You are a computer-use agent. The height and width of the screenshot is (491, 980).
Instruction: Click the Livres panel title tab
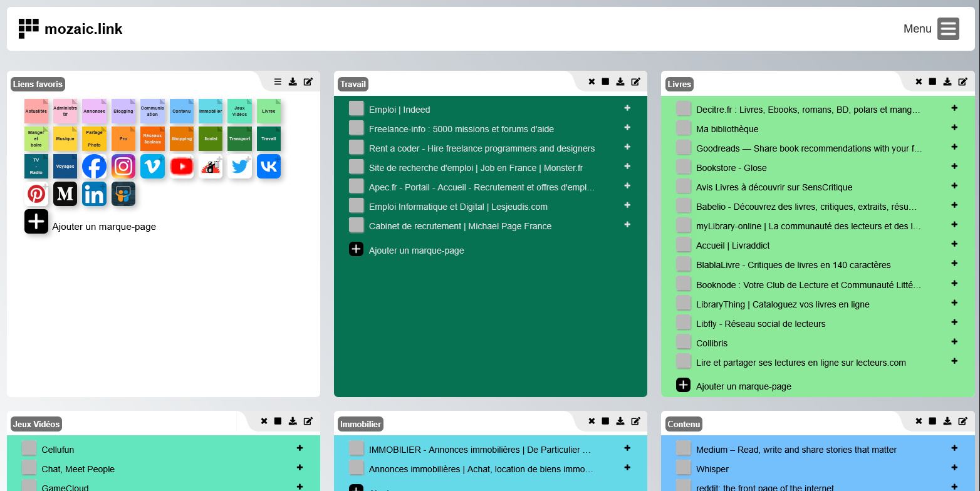point(679,84)
